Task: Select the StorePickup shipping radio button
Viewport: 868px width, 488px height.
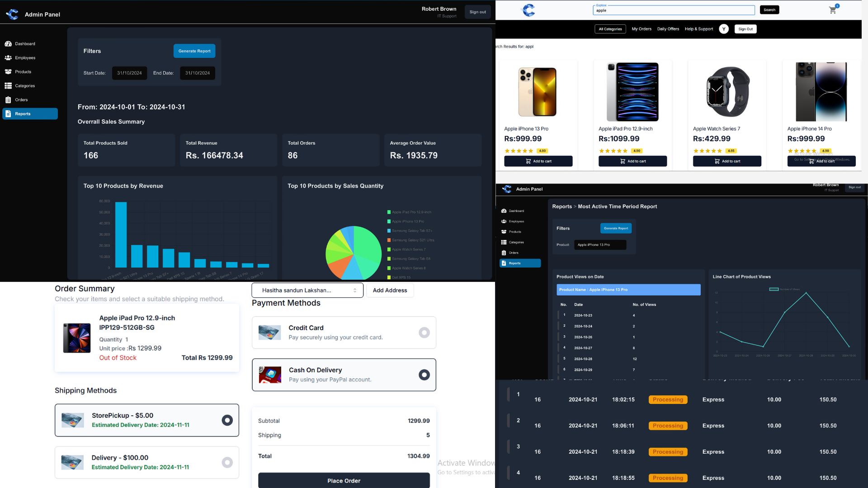Action: tap(227, 420)
